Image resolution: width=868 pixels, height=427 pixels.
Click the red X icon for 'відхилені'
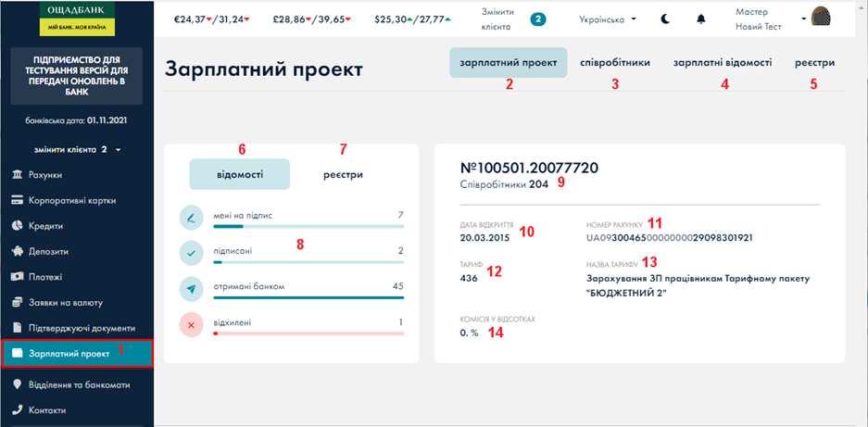pyautogui.click(x=192, y=325)
